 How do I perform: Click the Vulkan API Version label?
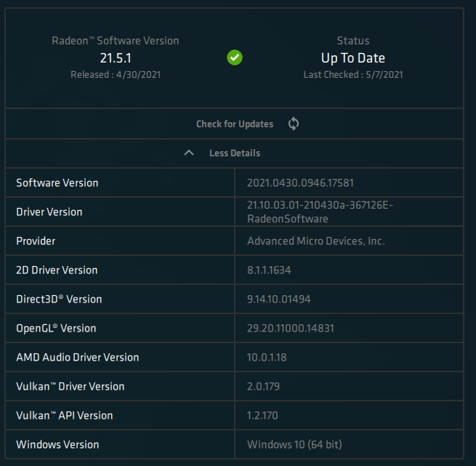65,416
